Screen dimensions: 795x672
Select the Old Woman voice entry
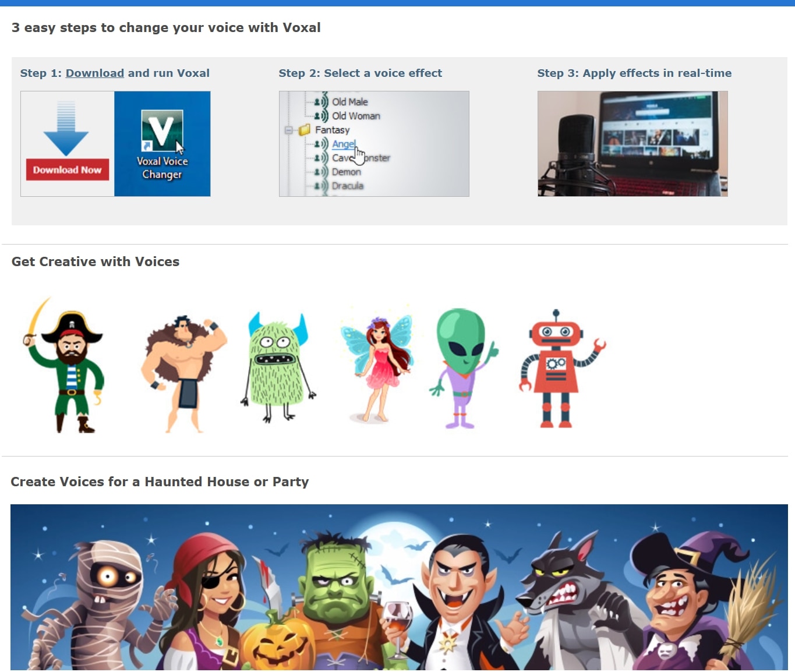356,116
